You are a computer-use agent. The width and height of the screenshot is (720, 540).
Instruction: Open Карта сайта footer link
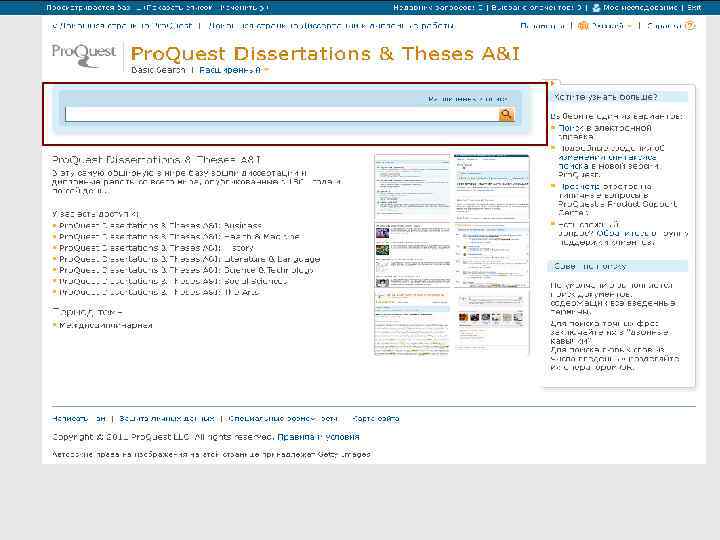(376, 419)
